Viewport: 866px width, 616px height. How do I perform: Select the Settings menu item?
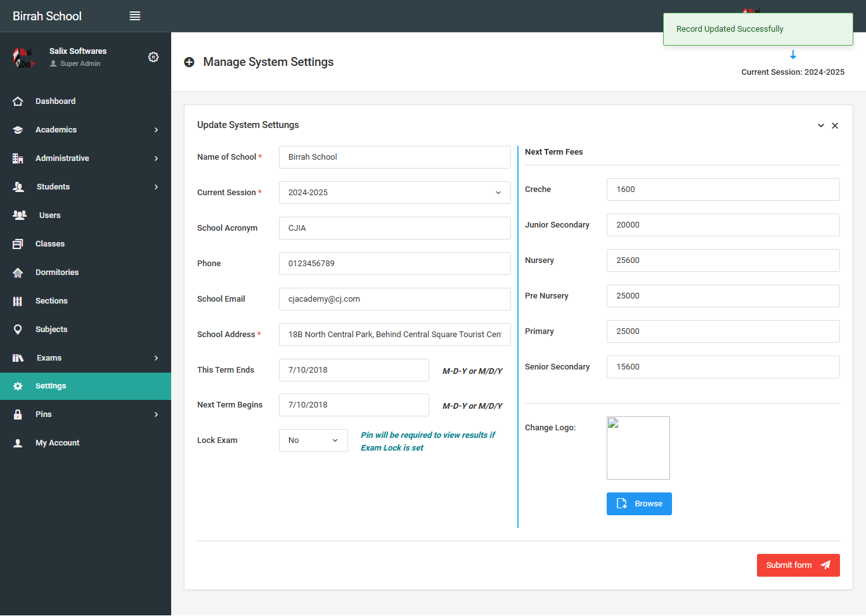pyautogui.click(x=86, y=386)
